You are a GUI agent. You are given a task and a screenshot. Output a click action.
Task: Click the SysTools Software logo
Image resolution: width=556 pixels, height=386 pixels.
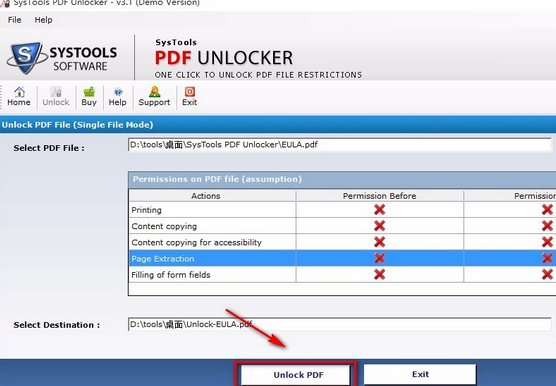[x=62, y=58]
